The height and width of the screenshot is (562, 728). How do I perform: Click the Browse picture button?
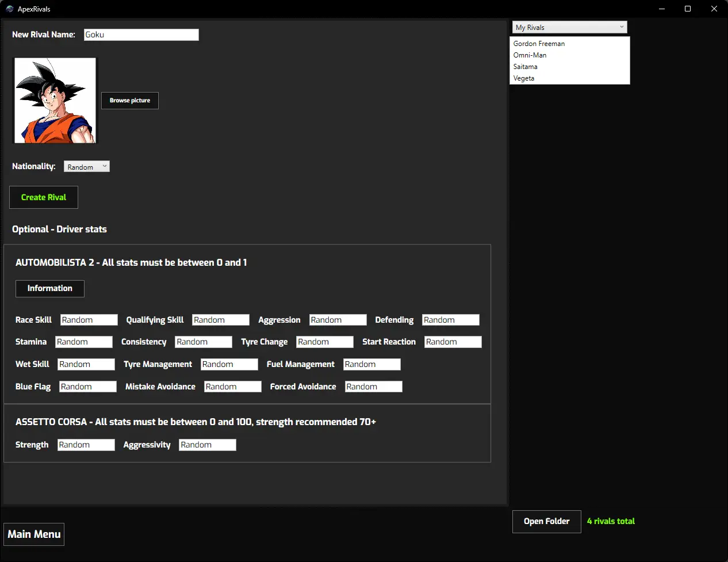[130, 101]
